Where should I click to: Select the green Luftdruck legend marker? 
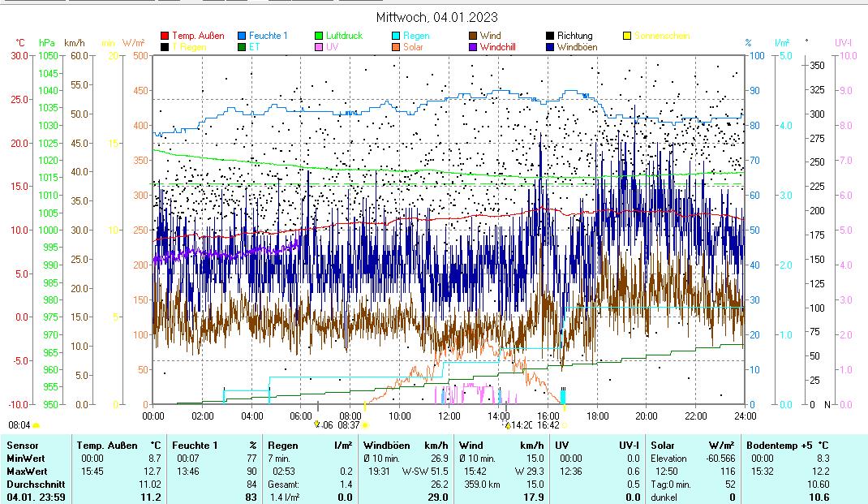point(319,36)
